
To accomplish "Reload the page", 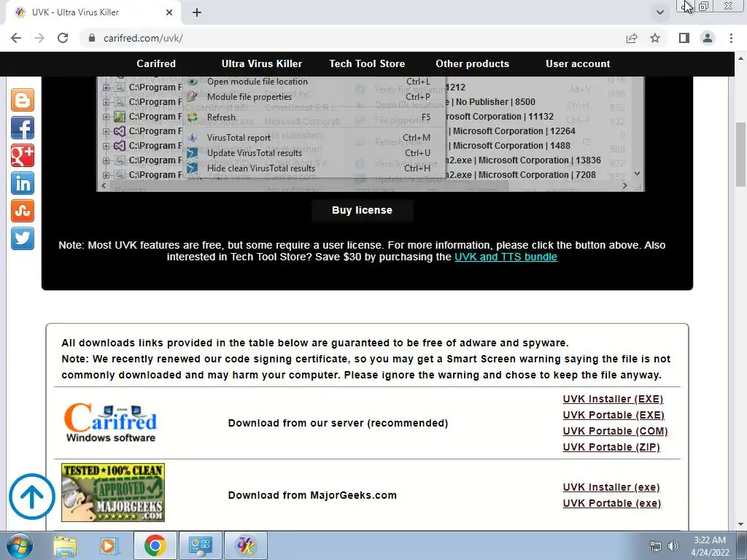I will point(63,38).
